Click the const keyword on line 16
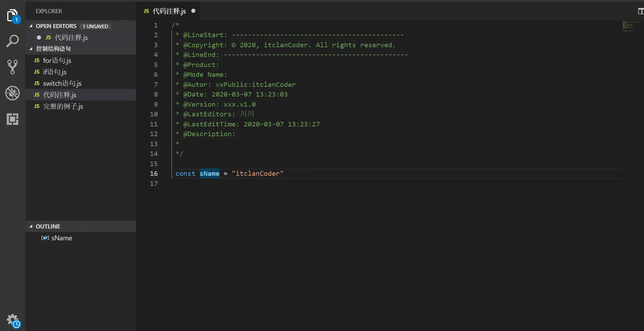644x331 pixels. [x=185, y=174]
